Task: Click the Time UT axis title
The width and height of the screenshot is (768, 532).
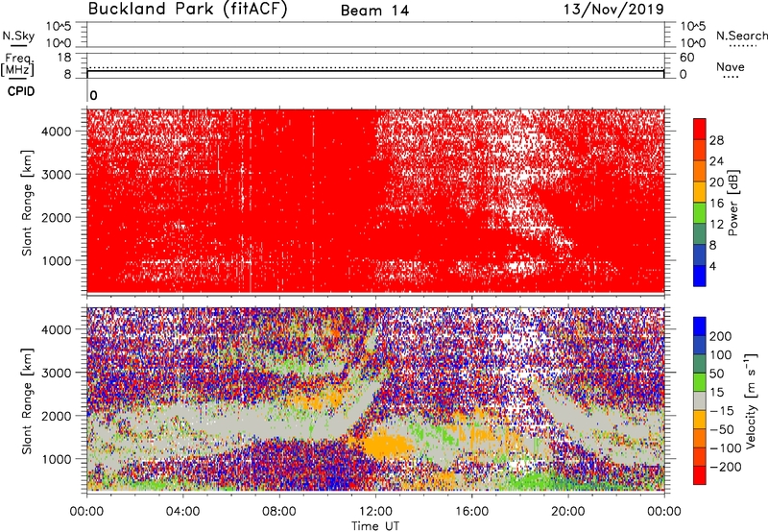Action: coord(375,526)
